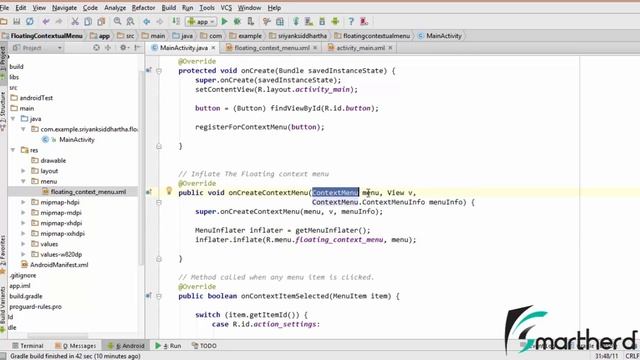
Task: Click the Save All toolbar icon
Action: 16,22
